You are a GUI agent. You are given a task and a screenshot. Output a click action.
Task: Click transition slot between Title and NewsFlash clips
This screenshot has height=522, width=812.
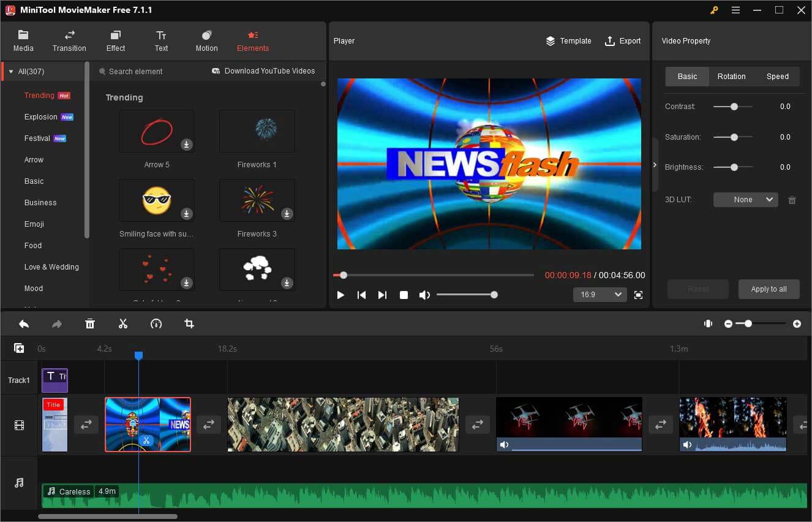[86, 425]
